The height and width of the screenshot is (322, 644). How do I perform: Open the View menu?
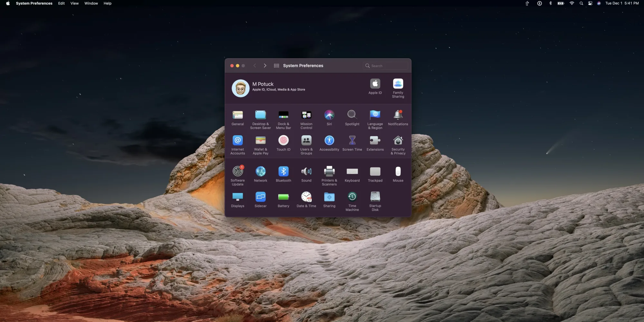[74, 3]
